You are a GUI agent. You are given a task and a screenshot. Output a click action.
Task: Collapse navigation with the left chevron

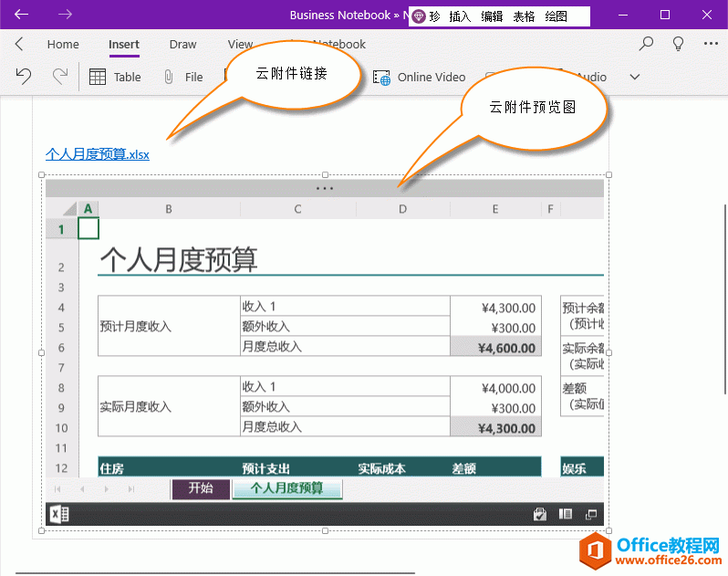(x=19, y=44)
